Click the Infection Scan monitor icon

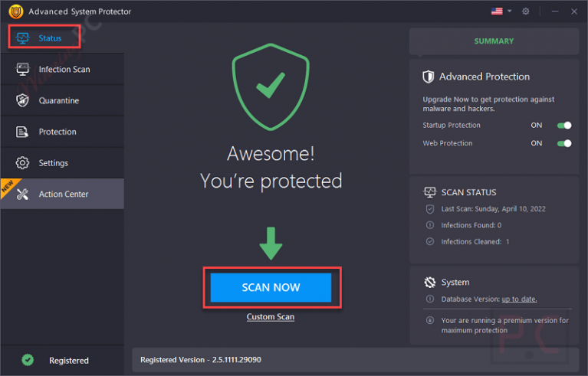pyautogui.click(x=22, y=69)
